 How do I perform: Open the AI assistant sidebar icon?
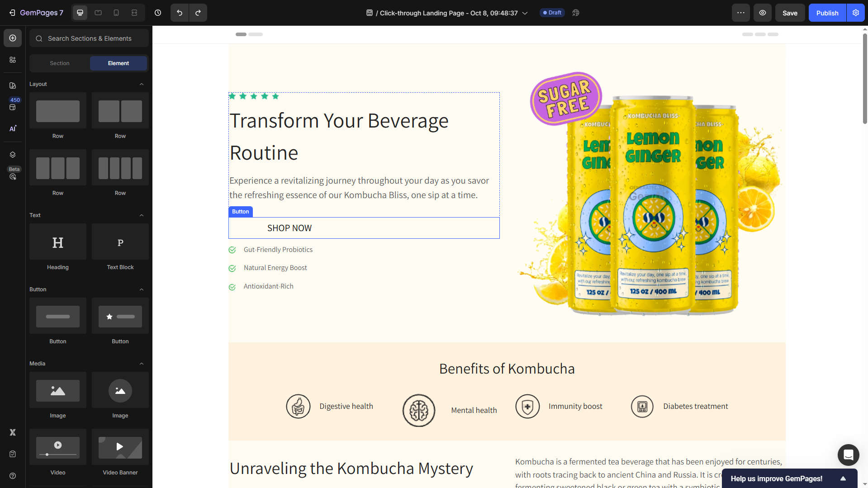[13, 129]
